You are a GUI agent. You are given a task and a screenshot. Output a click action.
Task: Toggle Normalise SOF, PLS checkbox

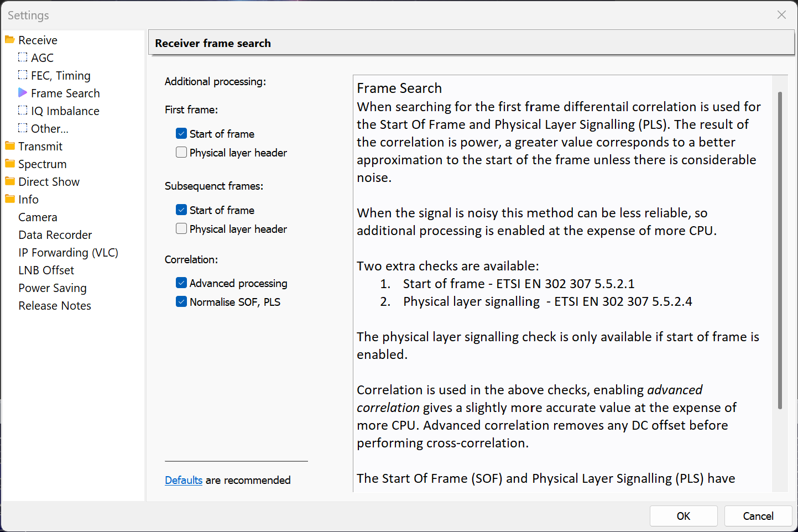click(181, 302)
